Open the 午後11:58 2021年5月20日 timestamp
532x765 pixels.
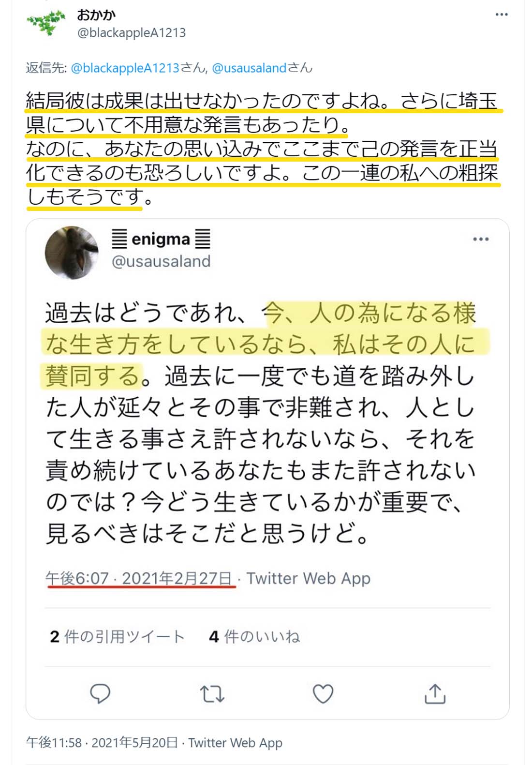click(102, 742)
